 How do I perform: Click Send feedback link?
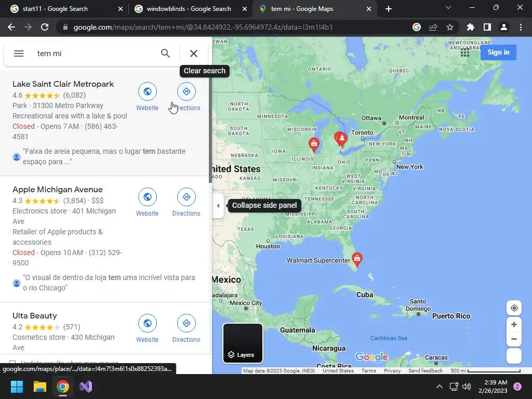coord(425,370)
